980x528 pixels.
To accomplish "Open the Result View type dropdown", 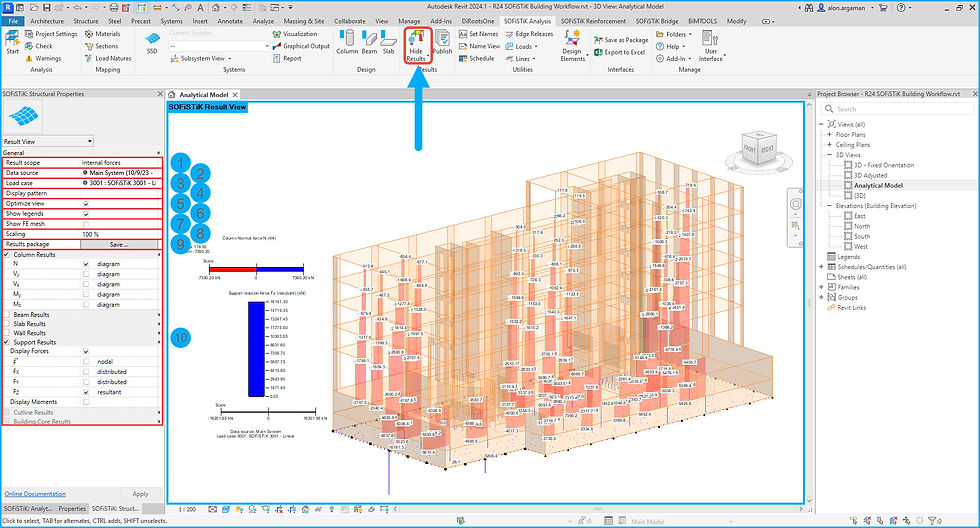I will pos(48,141).
